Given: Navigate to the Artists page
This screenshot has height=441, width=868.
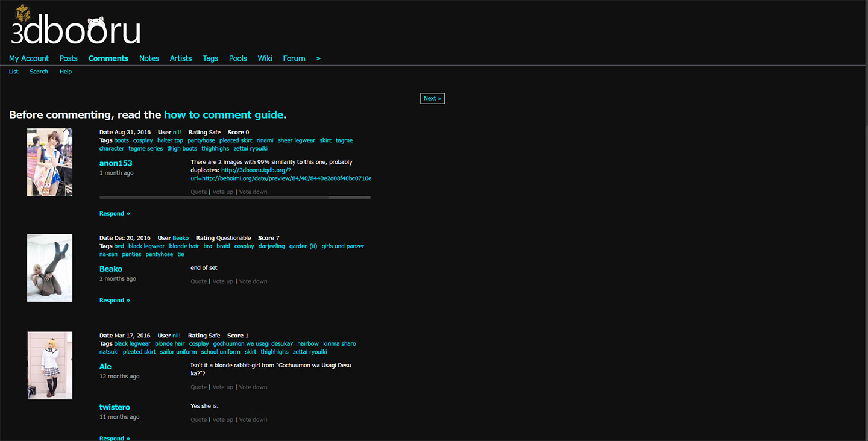Looking at the screenshot, I should click(181, 58).
